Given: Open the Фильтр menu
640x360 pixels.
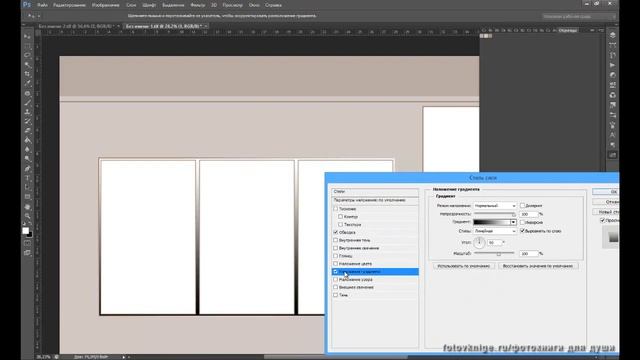Looking at the screenshot, I should pos(198,5).
